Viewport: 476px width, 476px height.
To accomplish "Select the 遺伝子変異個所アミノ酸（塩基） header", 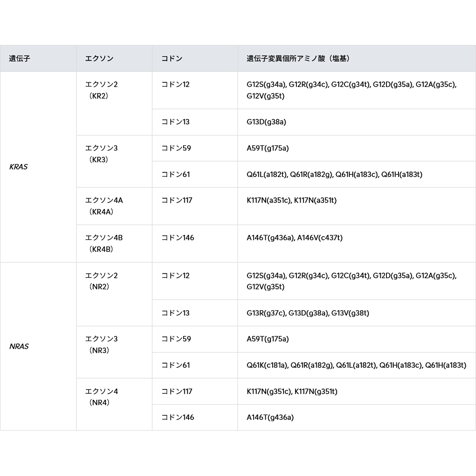I will [357, 58].
